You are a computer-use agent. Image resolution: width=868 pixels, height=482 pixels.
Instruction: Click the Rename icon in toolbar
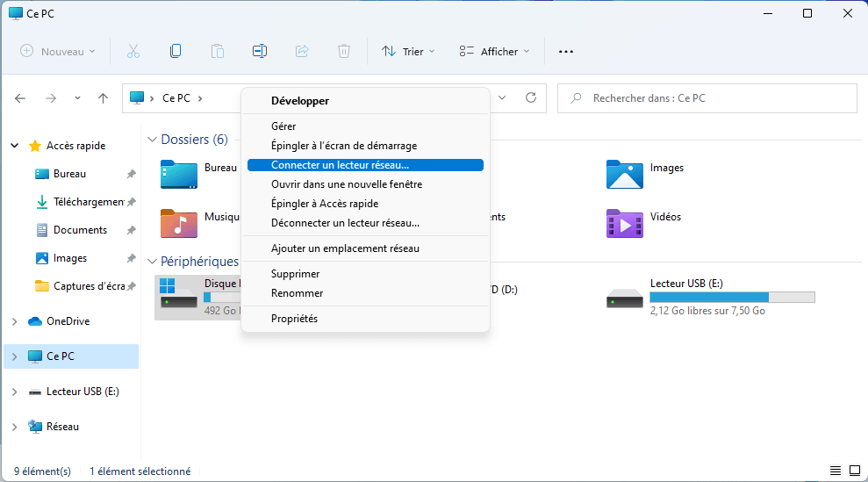[260, 51]
